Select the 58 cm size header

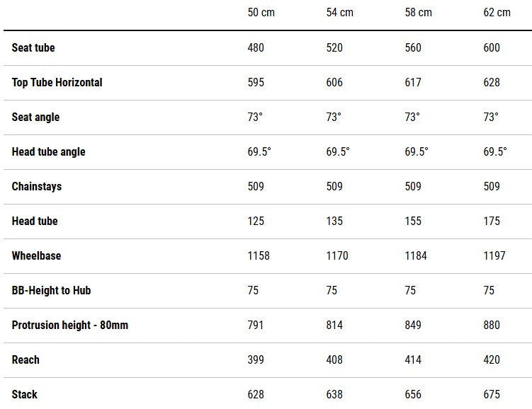pyautogui.click(x=418, y=13)
